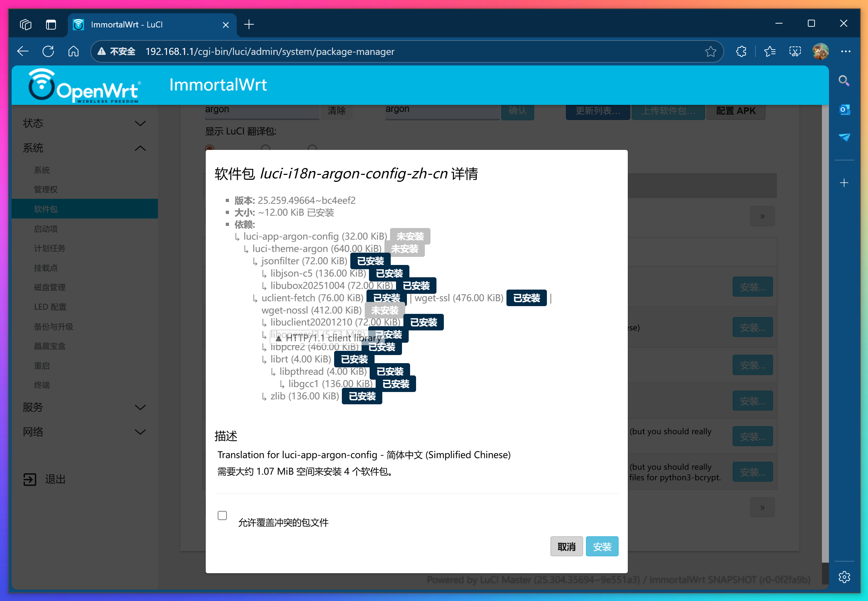The height and width of the screenshot is (601, 868).
Task: Click the home page icon
Action: click(74, 51)
